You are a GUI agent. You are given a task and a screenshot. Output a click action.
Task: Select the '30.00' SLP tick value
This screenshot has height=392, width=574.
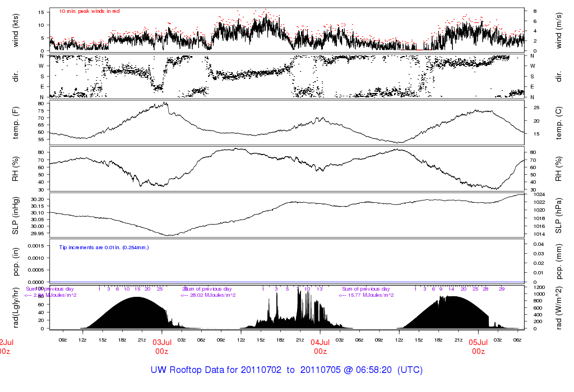tap(38, 226)
